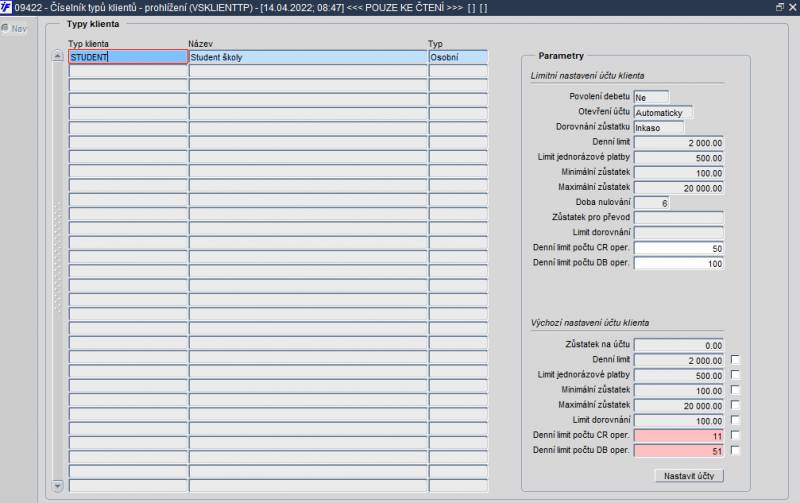This screenshot has height=503, width=800.
Task: Click Limit dorovnání field showing 100.00
Action: (x=679, y=421)
